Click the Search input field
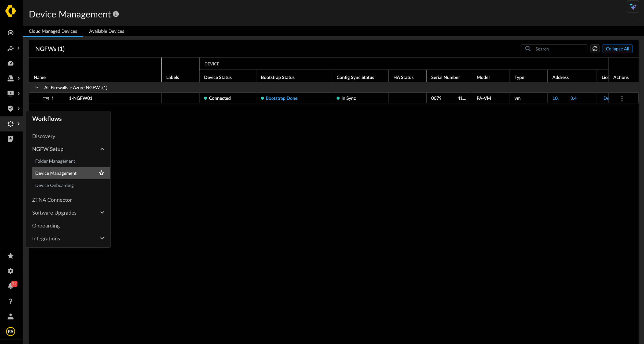 pos(559,49)
